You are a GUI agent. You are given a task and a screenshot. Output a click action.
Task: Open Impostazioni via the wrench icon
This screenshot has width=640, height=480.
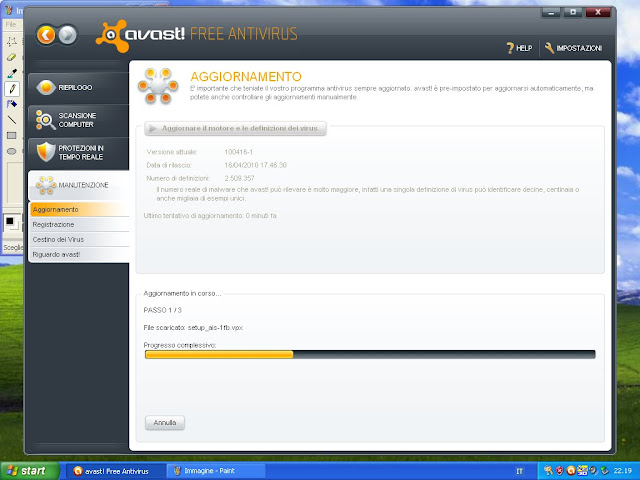573,48
